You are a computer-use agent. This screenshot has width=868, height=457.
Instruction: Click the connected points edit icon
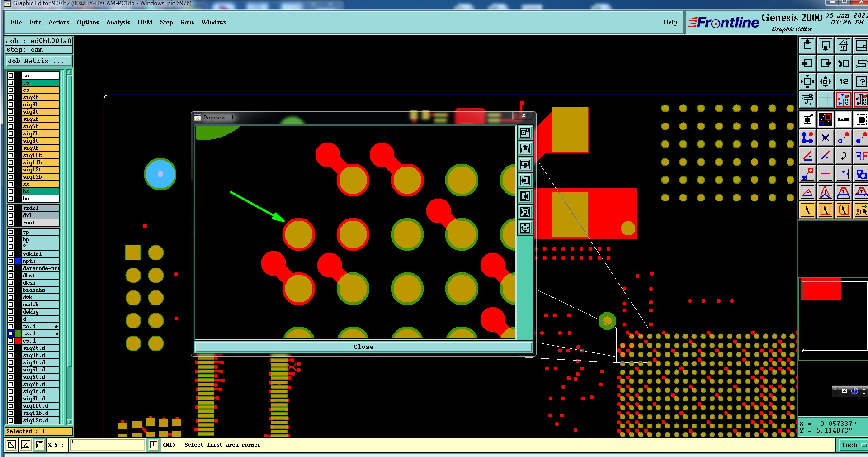[807, 138]
